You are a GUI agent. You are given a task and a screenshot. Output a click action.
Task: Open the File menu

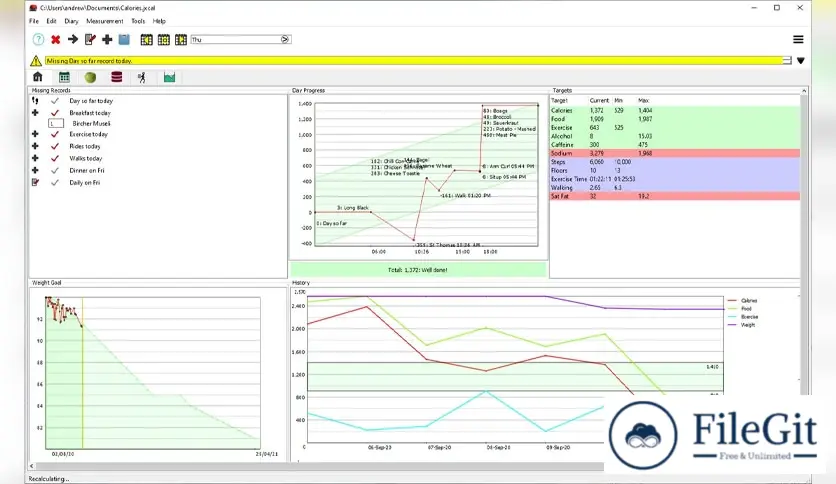34,21
